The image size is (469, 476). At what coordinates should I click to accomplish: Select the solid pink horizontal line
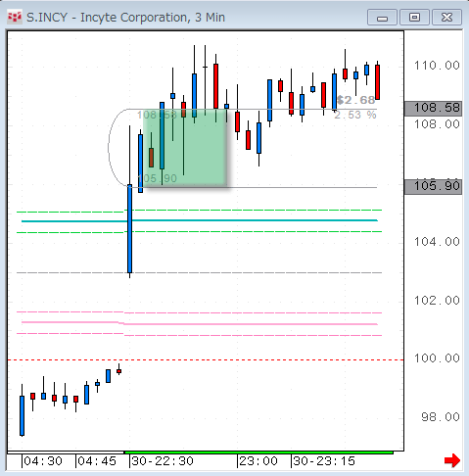click(x=199, y=323)
